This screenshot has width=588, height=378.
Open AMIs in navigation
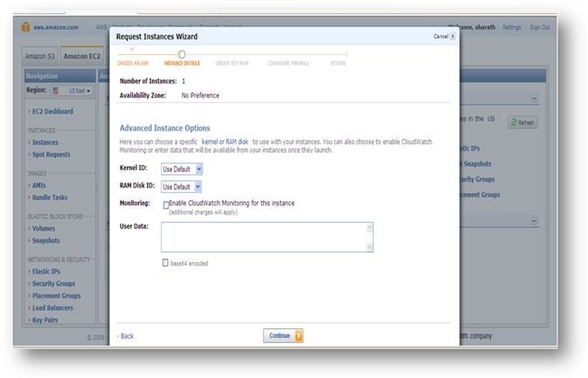(x=39, y=185)
